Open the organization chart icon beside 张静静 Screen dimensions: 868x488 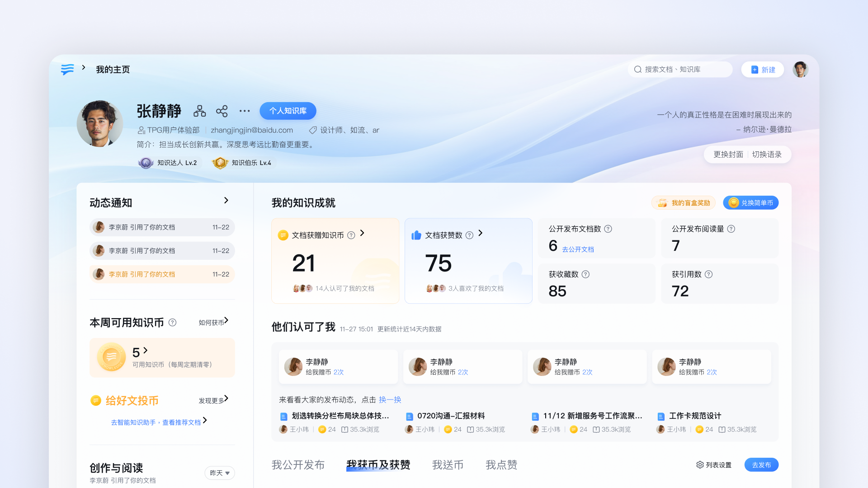(x=199, y=111)
